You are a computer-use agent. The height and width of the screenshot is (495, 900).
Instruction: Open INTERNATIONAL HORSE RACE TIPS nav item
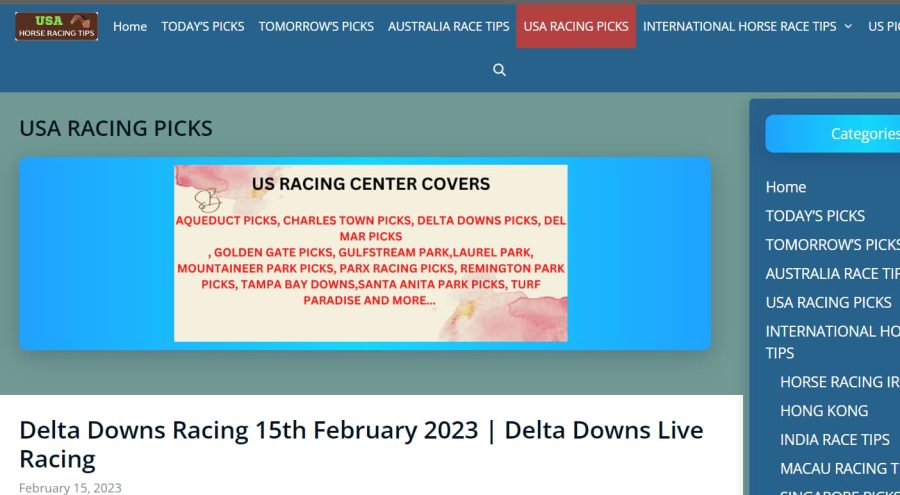point(739,26)
